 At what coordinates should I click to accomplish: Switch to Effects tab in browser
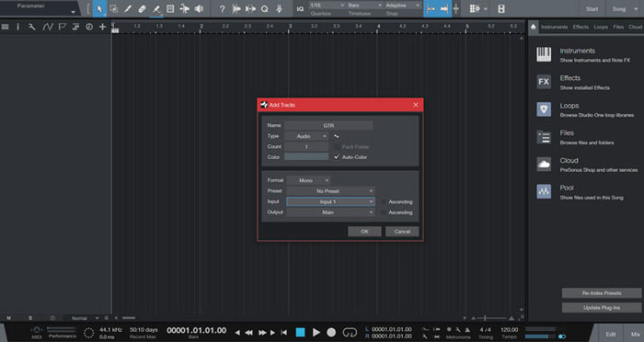[x=581, y=27]
